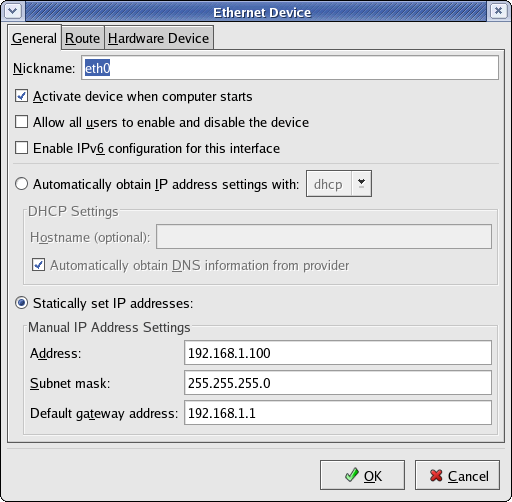Screen dimensions: 512x502
Task: Click the Nickname label
Action: pyautogui.click(x=44, y=68)
